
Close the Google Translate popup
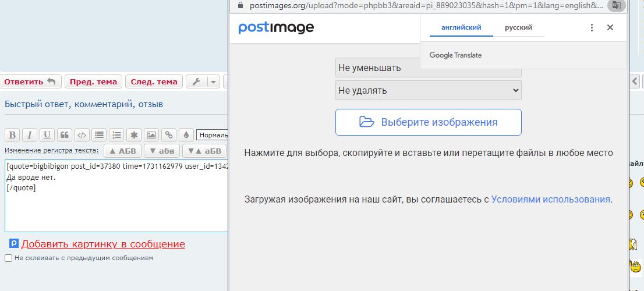[610, 27]
